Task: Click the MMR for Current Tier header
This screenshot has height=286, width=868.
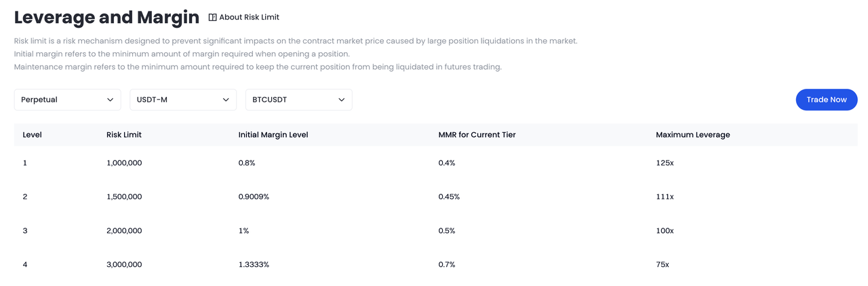Action: 477,135
